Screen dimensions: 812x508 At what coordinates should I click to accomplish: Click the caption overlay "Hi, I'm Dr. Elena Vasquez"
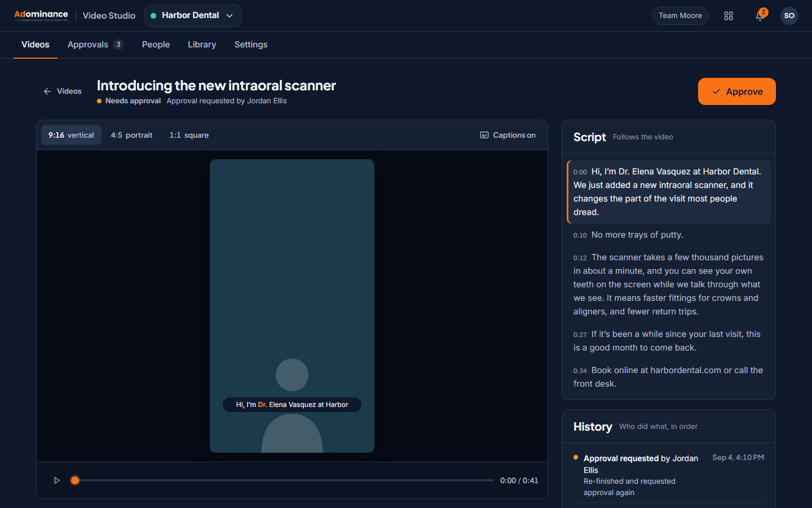292,405
